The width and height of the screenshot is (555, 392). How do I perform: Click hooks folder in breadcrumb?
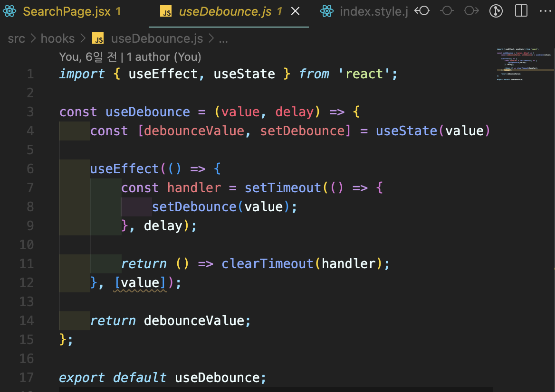(x=57, y=38)
